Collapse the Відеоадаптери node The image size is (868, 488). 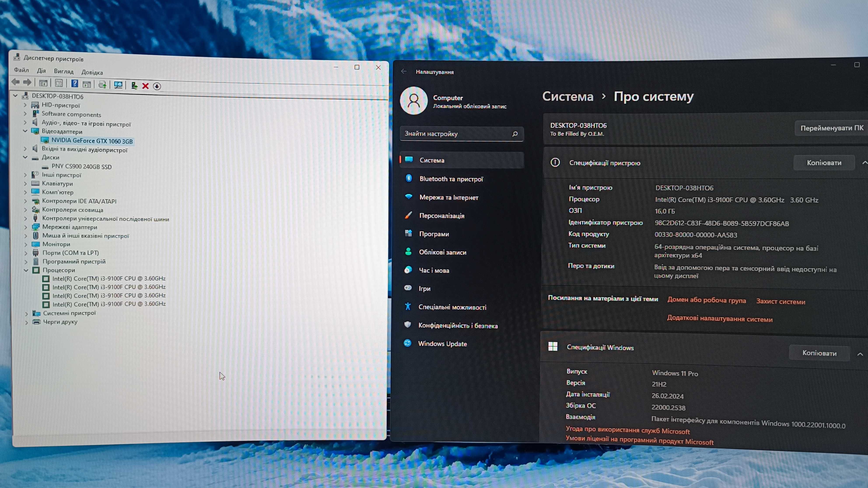click(25, 131)
